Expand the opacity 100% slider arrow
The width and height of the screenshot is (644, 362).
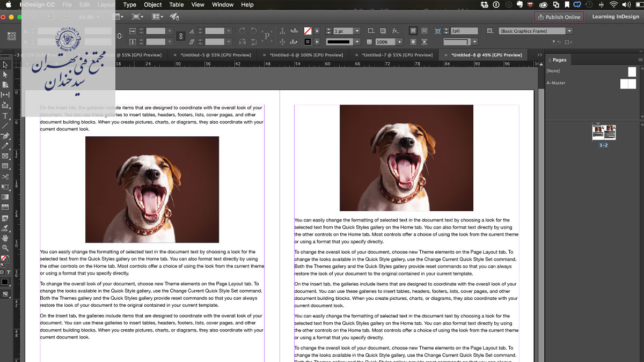[x=399, y=42]
